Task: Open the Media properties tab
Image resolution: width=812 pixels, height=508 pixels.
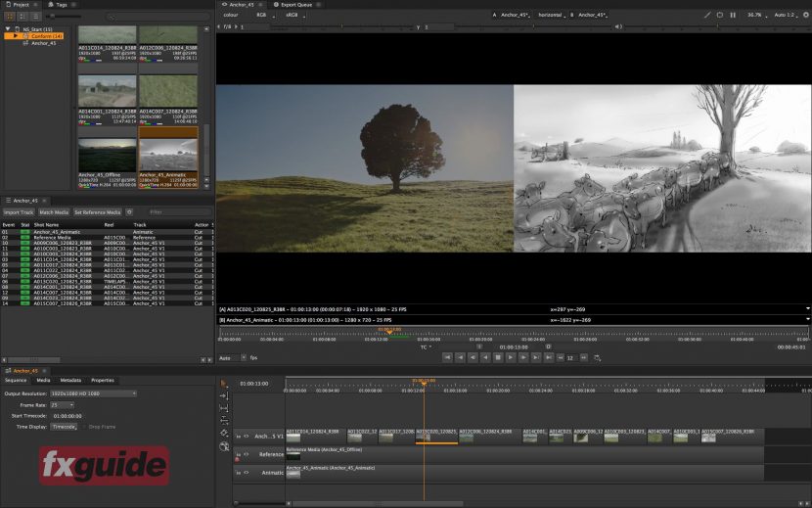Action: point(43,380)
